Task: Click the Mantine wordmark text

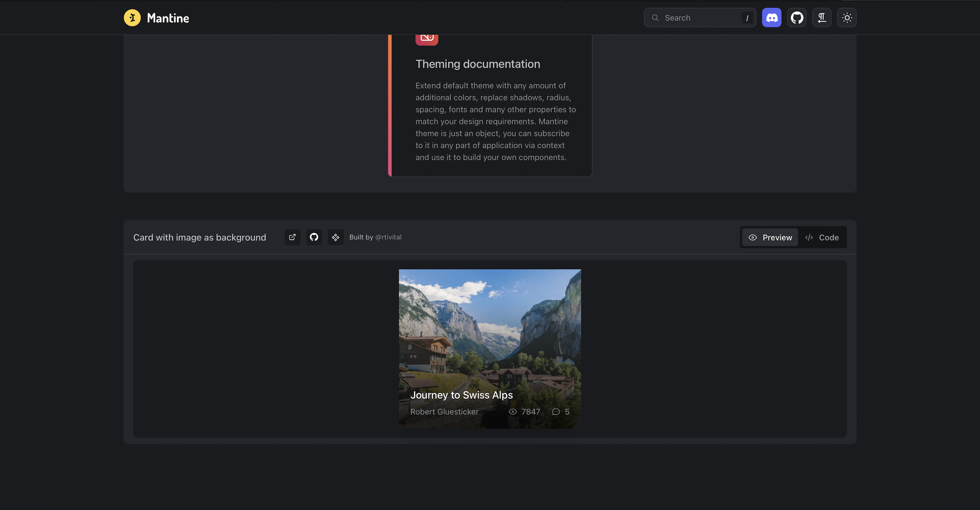Action: [x=168, y=18]
